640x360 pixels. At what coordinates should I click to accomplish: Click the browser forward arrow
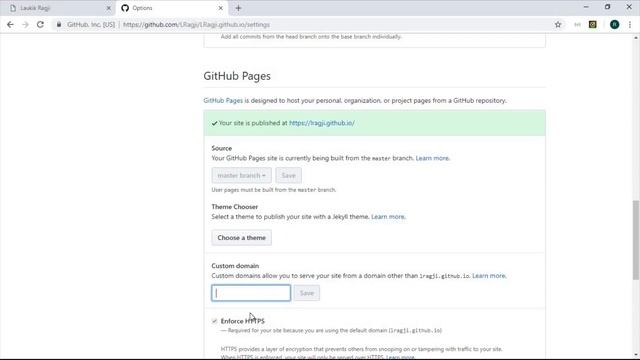[x=25, y=24]
